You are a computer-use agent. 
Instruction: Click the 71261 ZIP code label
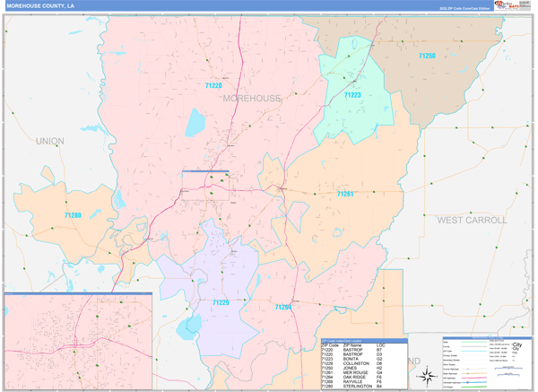346,194
